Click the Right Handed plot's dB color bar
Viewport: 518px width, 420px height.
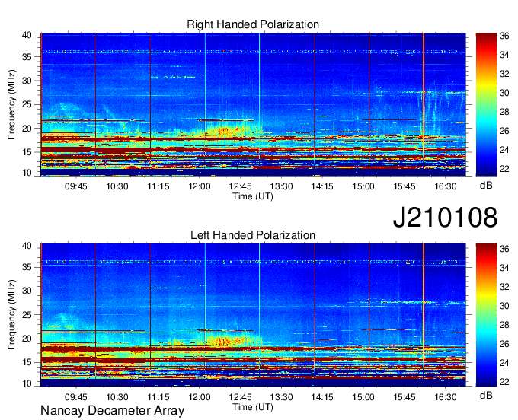(486, 104)
